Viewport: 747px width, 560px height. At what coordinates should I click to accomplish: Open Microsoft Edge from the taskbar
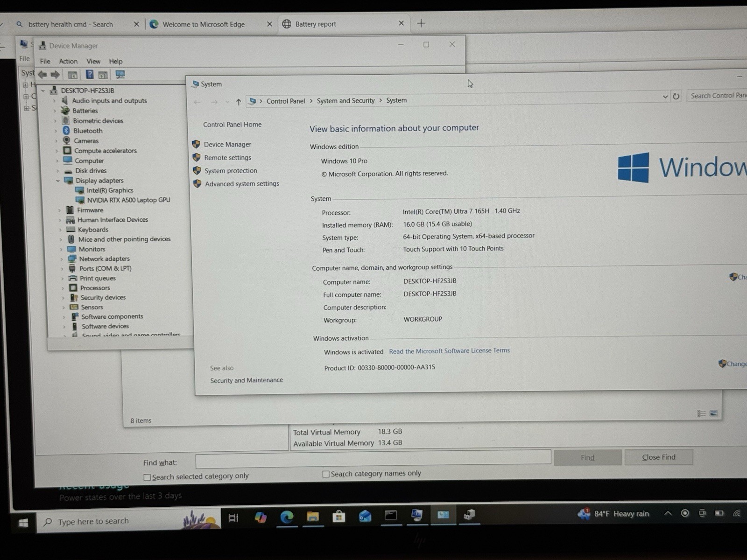(x=287, y=517)
